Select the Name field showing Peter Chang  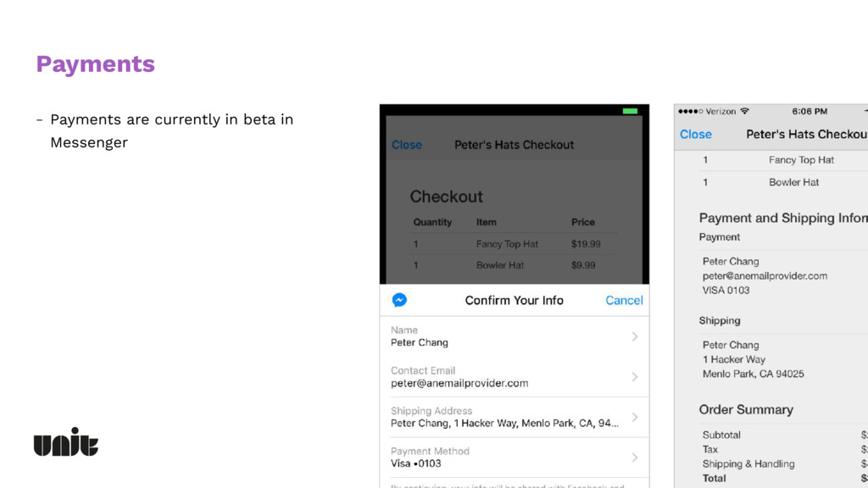(x=515, y=336)
